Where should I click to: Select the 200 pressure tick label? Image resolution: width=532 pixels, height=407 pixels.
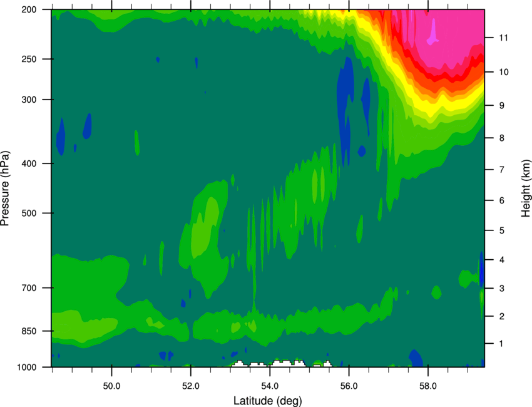29,9
